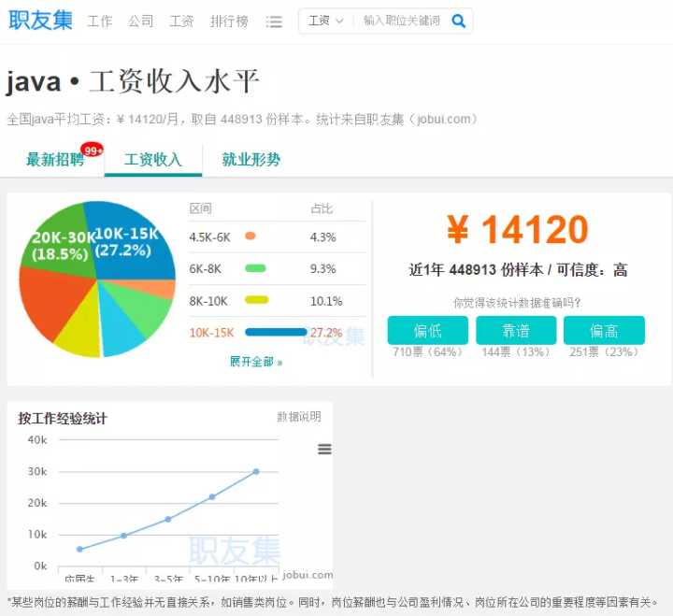Click the 9.3% percentage value

coord(323,269)
